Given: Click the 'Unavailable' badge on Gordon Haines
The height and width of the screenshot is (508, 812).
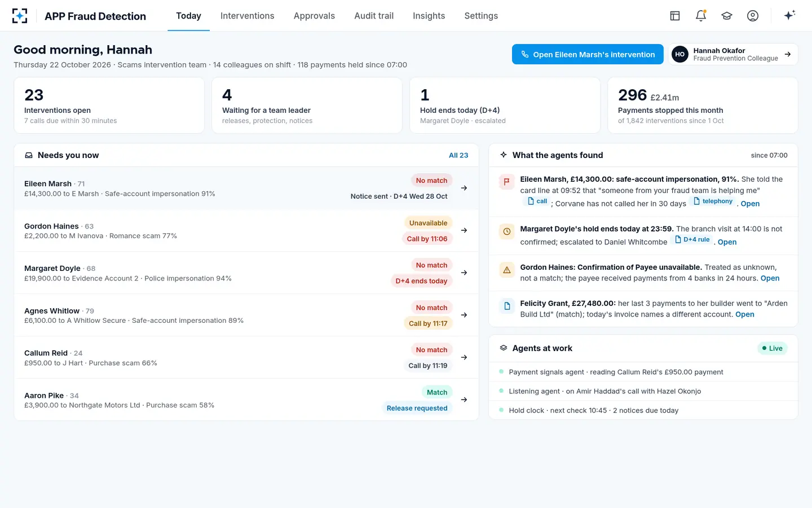Looking at the screenshot, I should coord(428,223).
